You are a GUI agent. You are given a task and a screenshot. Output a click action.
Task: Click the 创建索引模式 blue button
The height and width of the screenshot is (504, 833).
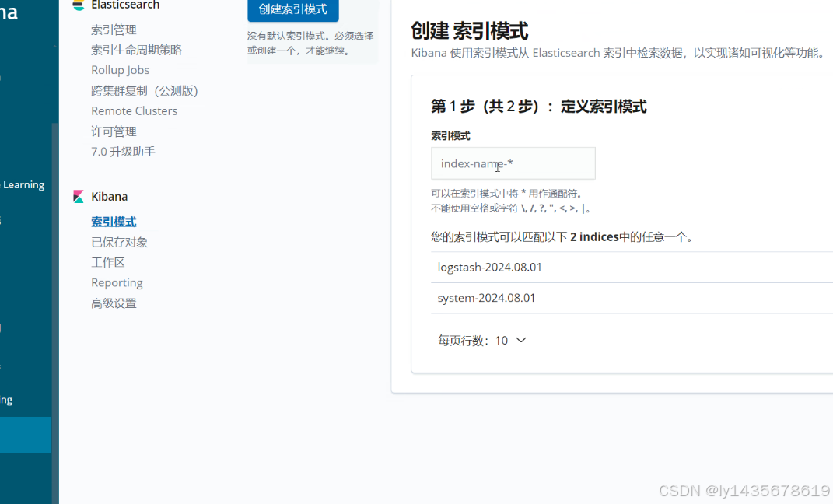coord(292,9)
